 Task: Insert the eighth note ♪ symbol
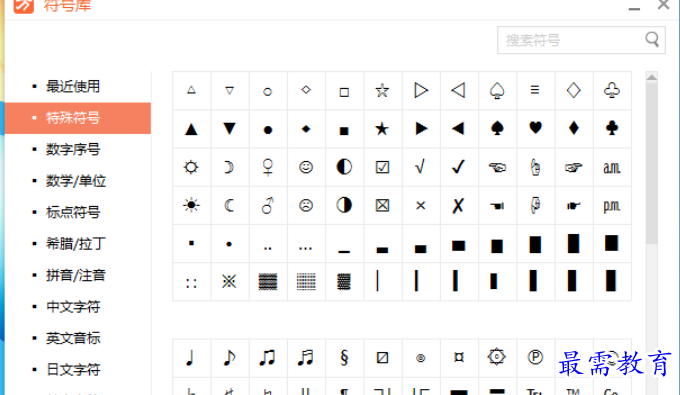tap(229, 358)
